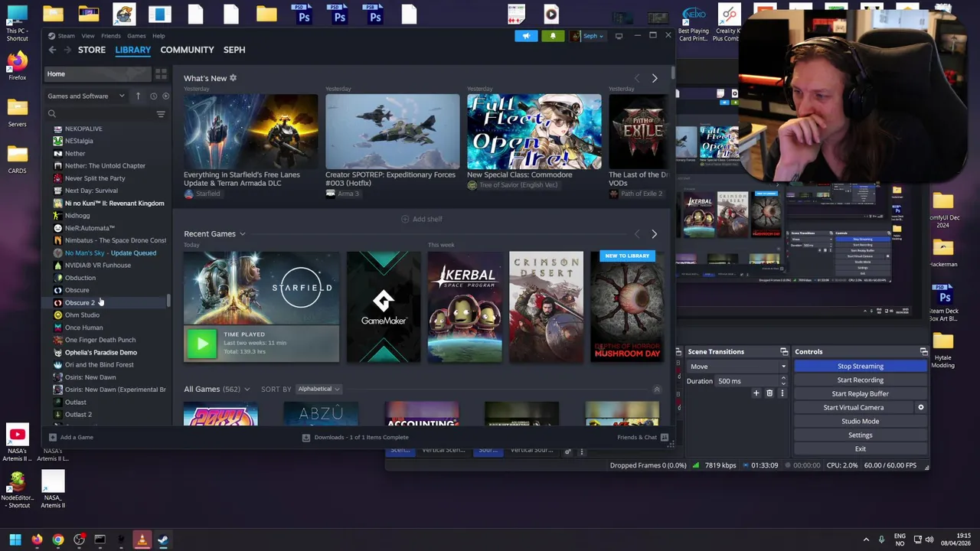This screenshot has width=980, height=551.
Task: Remove scene transition with trash icon
Action: pyautogui.click(x=769, y=393)
